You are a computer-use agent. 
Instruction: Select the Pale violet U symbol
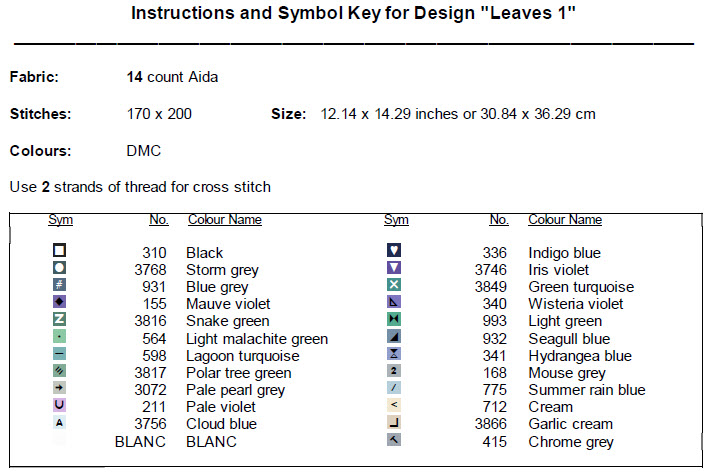click(x=59, y=406)
